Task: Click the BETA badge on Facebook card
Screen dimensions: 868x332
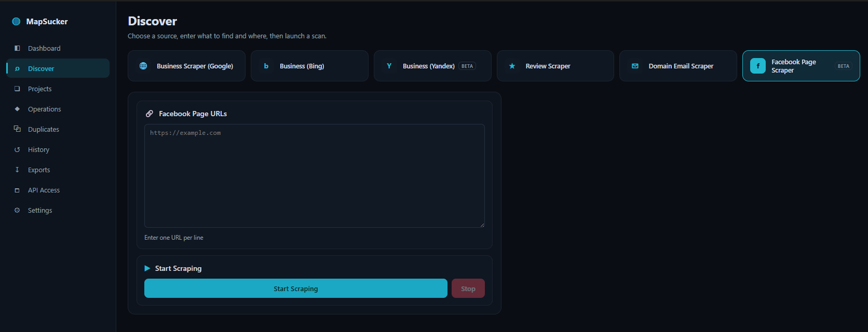Action: (844, 66)
